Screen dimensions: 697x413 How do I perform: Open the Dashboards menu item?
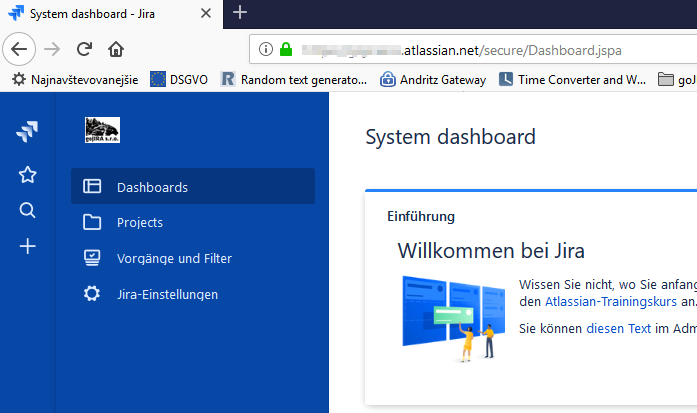tap(193, 186)
